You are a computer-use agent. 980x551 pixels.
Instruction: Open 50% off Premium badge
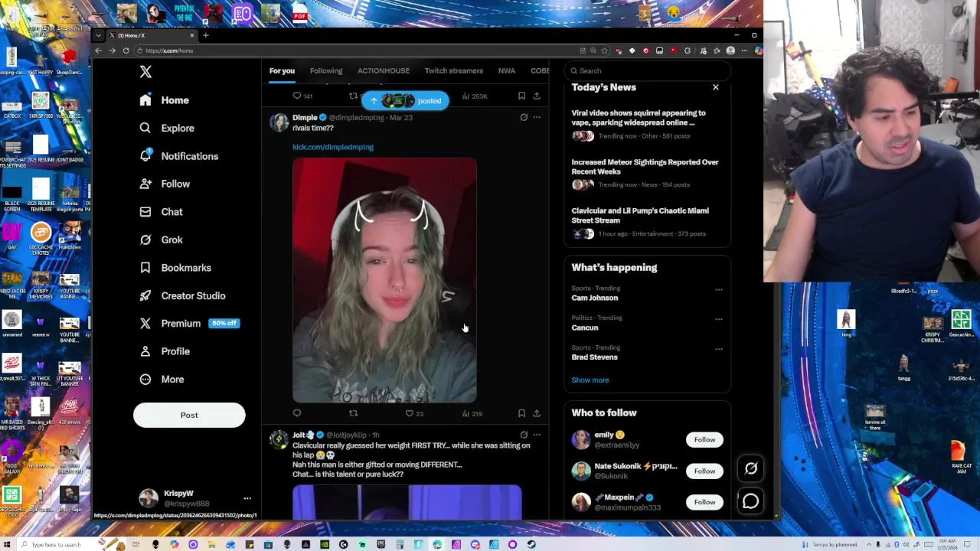pyautogui.click(x=224, y=323)
